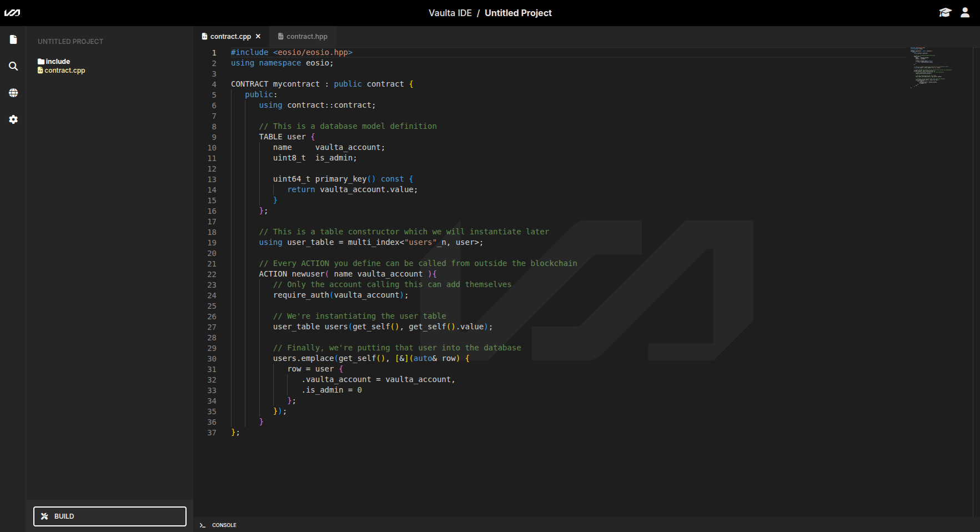Open the Console panel at the bottom
980x532 pixels.
tap(224, 525)
